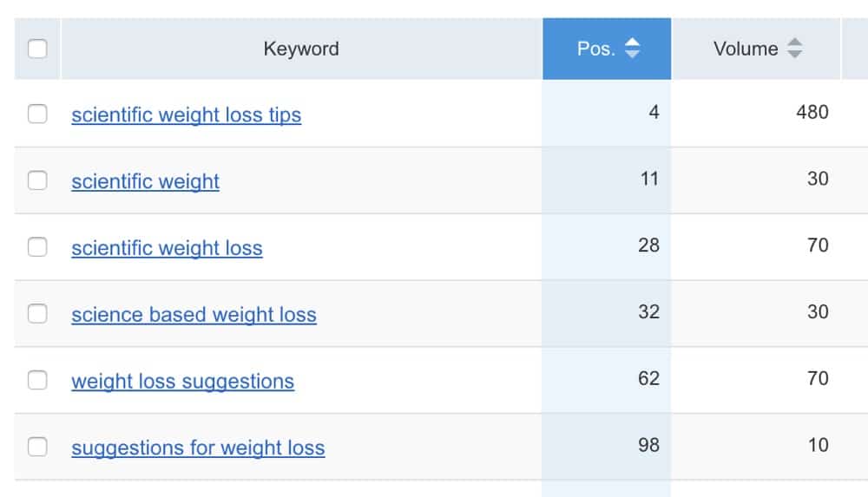Open suggestions for weight loss keyword

(x=198, y=448)
